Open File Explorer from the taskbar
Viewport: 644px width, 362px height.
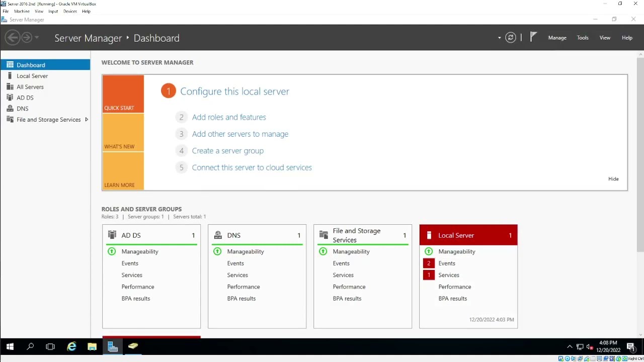click(x=92, y=346)
